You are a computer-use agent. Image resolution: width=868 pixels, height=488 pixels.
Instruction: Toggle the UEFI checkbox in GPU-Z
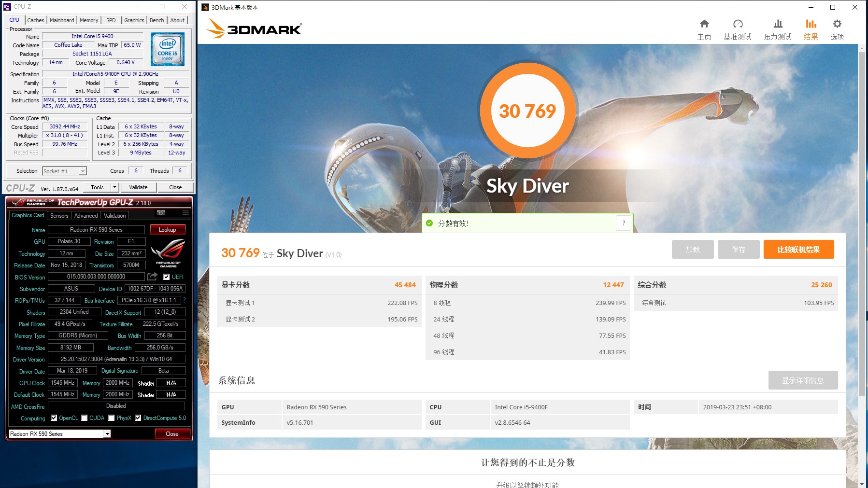166,277
